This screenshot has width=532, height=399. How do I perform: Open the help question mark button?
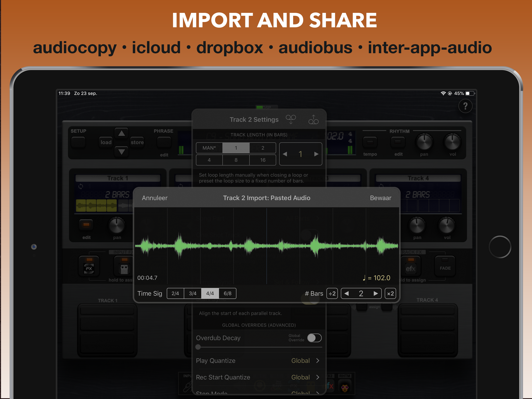[465, 106]
